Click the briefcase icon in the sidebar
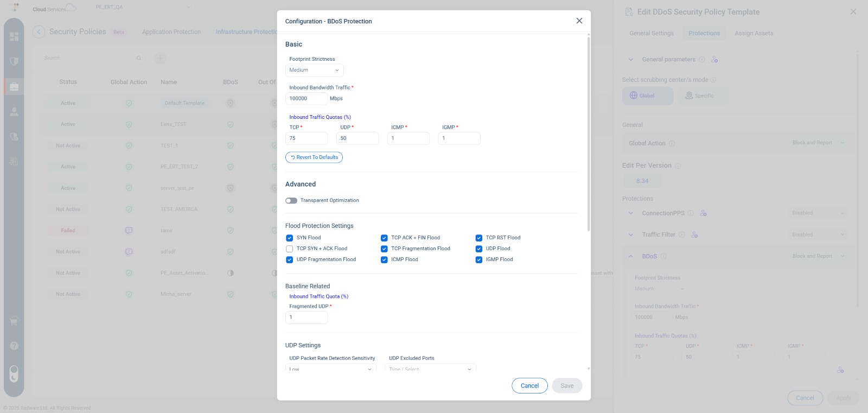868x413 pixels. tap(14, 87)
